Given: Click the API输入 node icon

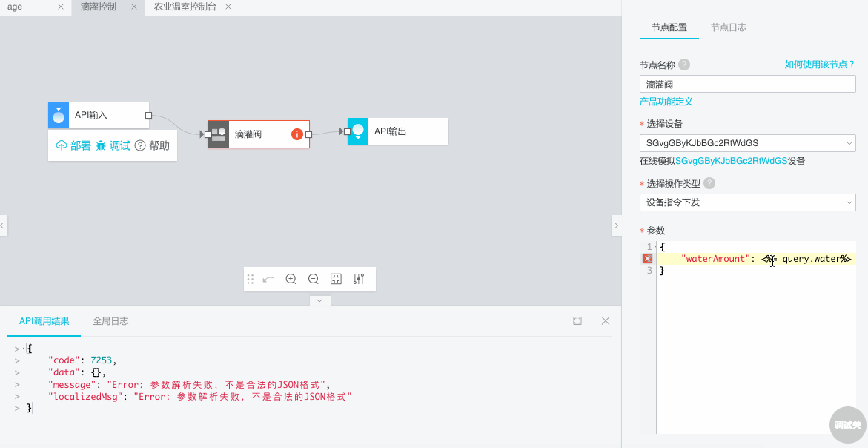Looking at the screenshot, I should [59, 115].
